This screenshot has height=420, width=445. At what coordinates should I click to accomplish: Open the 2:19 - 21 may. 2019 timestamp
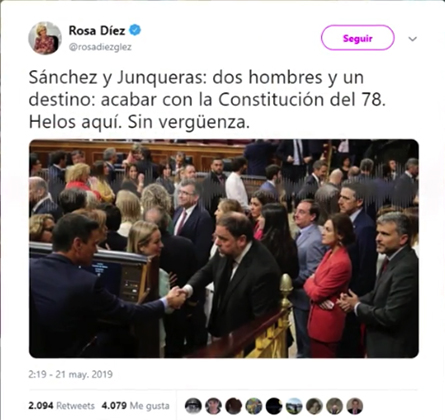(x=70, y=374)
